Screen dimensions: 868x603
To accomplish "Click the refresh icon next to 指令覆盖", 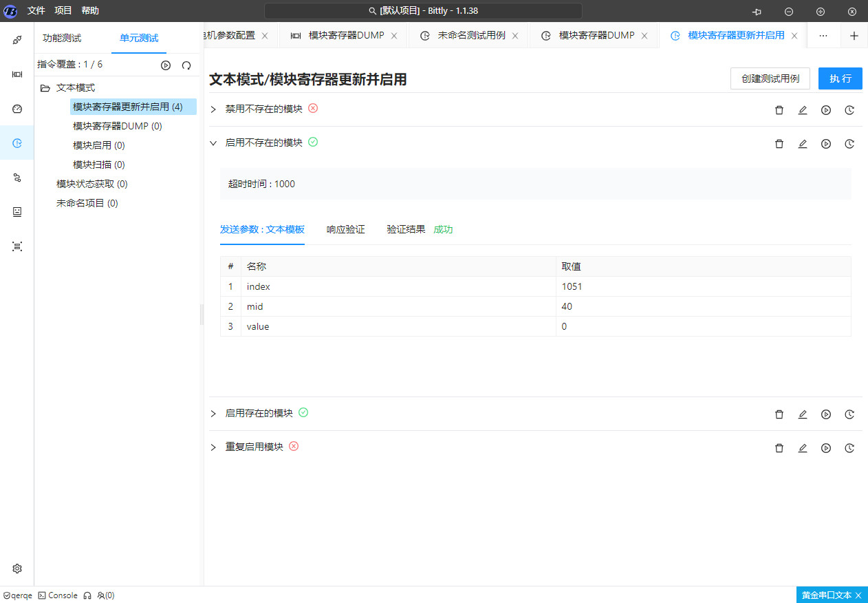I will tap(186, 64).
